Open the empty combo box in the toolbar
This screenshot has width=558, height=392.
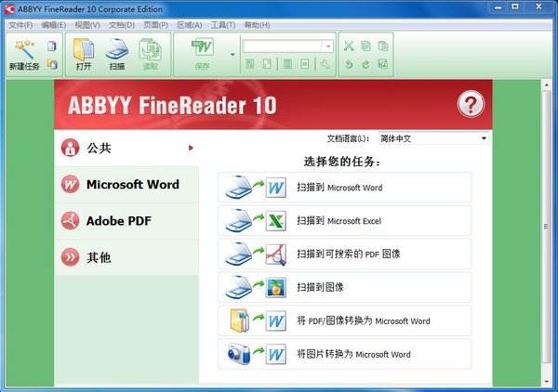288,46
